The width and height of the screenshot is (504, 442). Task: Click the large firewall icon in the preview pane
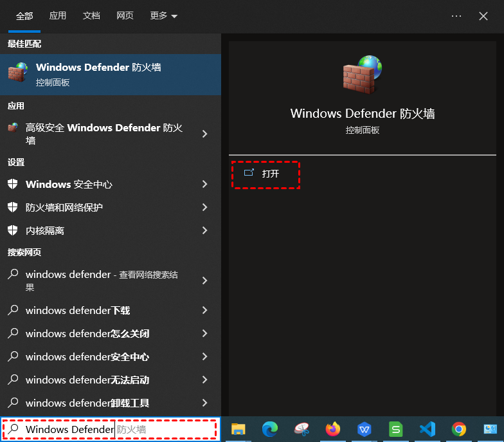(363, 75)
